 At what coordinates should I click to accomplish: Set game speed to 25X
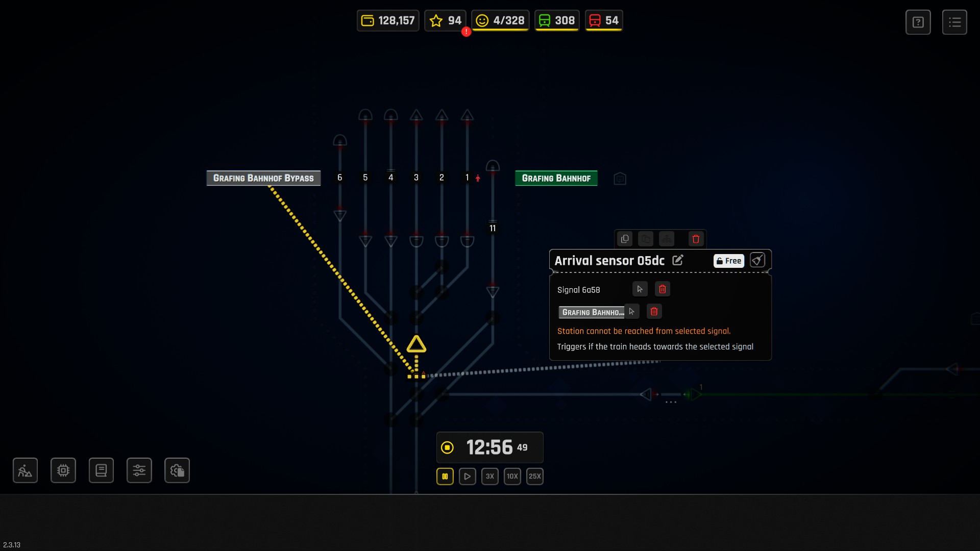(x=534, y=477)
